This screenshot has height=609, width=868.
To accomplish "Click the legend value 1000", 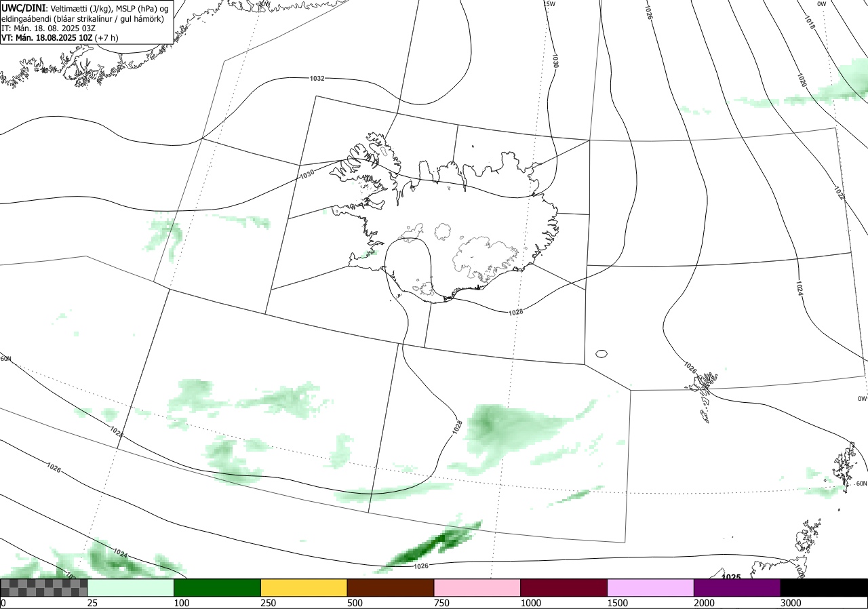I will 531,603.
